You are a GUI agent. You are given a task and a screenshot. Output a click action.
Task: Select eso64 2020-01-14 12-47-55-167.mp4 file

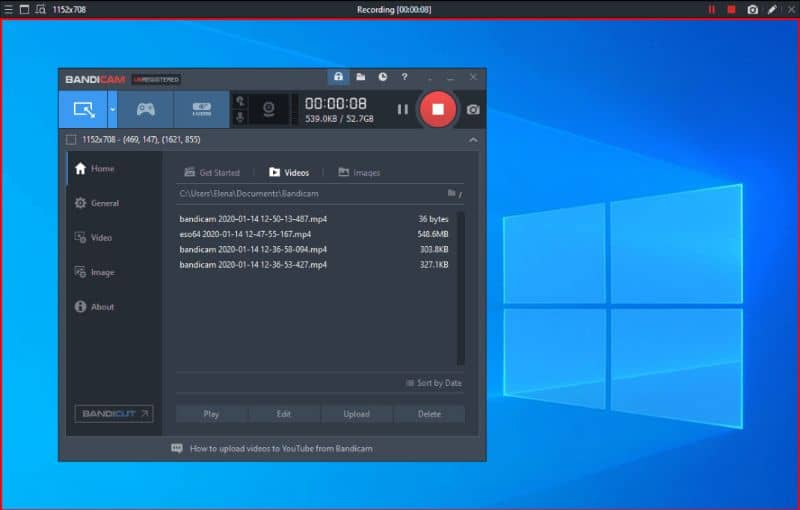point(314,234)
